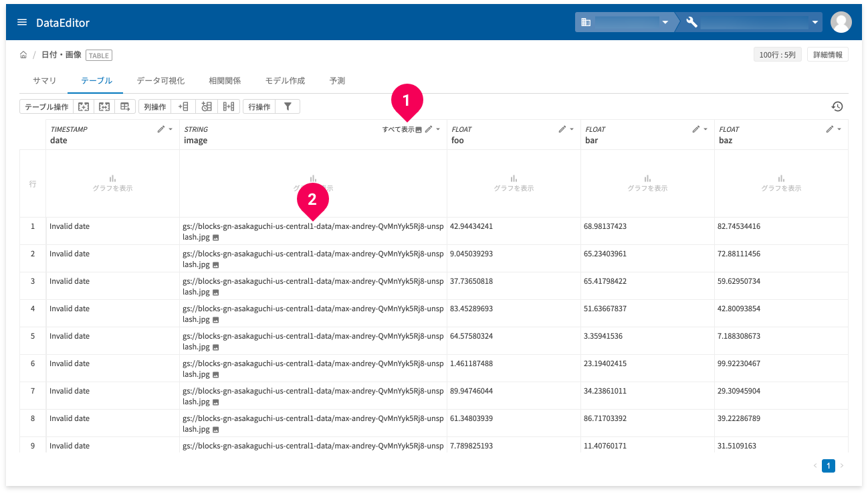This screenshot has height=494, width=868.
Task: Select bar value 23.19402415
Action: [605, 363]
